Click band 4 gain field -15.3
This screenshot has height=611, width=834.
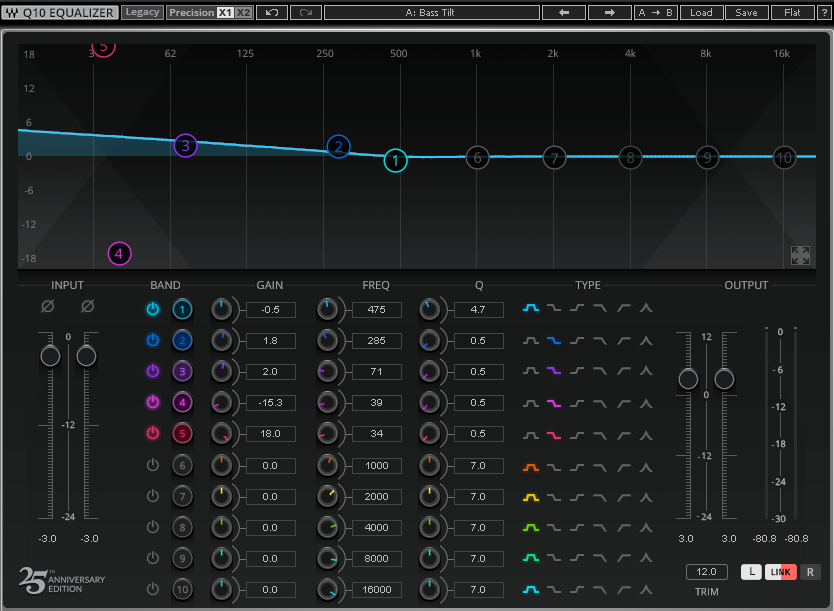(x=270, y=403)
